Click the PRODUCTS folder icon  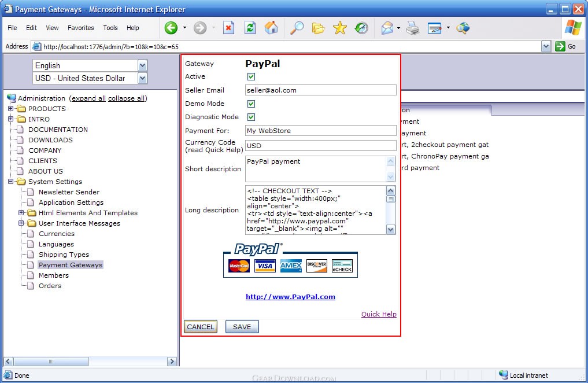click(x=21, y=109)
